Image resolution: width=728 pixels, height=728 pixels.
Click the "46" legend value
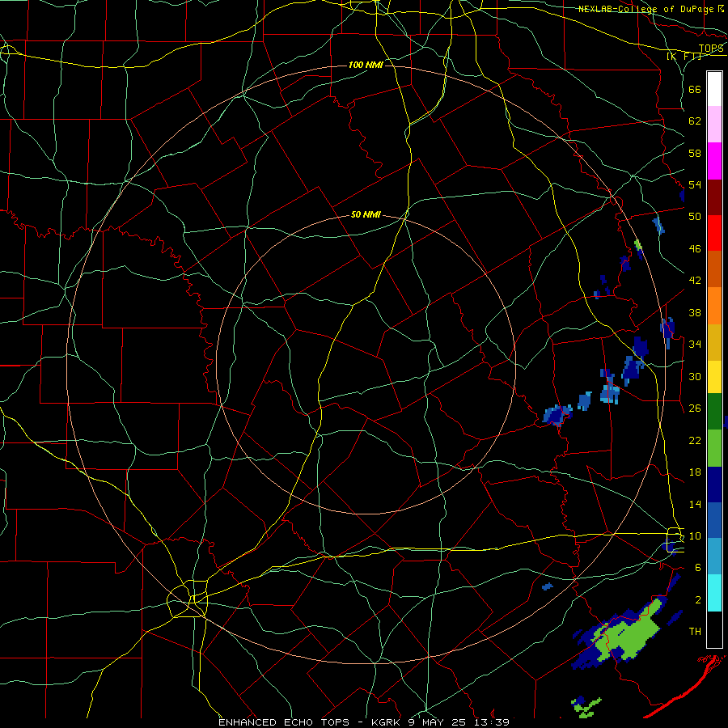[695, 249]
